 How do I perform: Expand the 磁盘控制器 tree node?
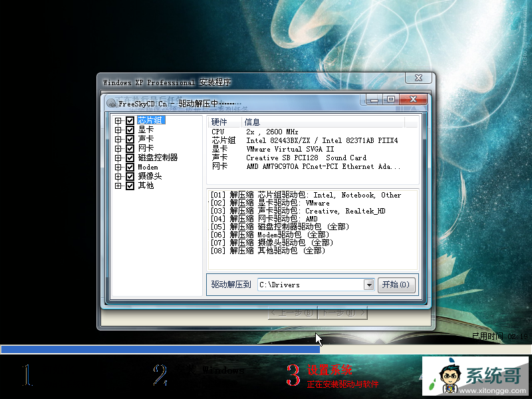[118, 158]
